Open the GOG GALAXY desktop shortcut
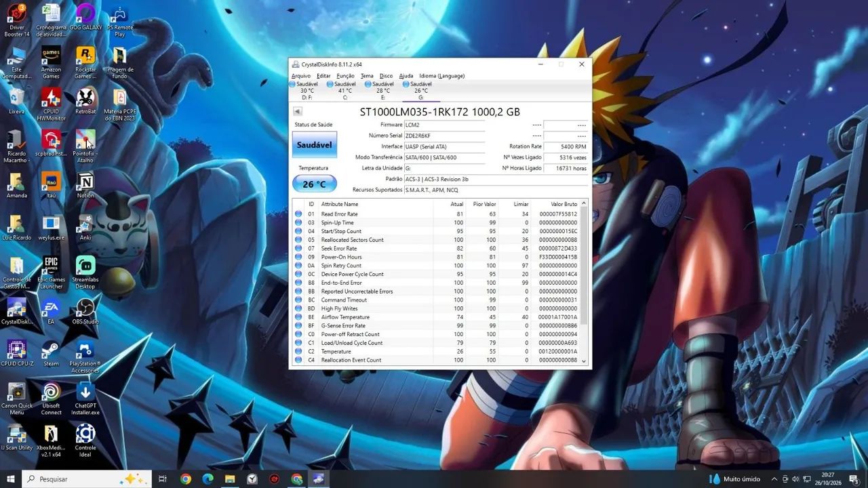This screenshot has width=868, height=488. [x=85, y=18]
